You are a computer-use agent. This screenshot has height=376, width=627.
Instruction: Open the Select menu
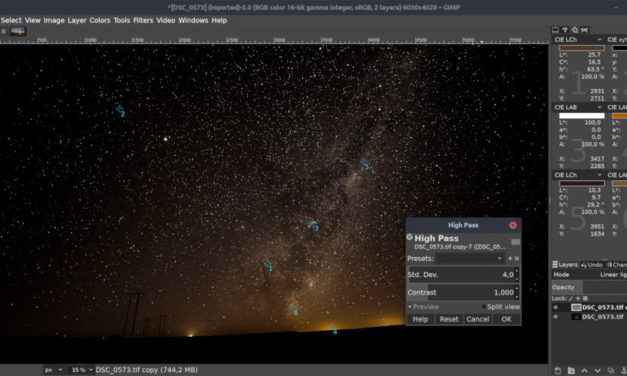[11, 20]
